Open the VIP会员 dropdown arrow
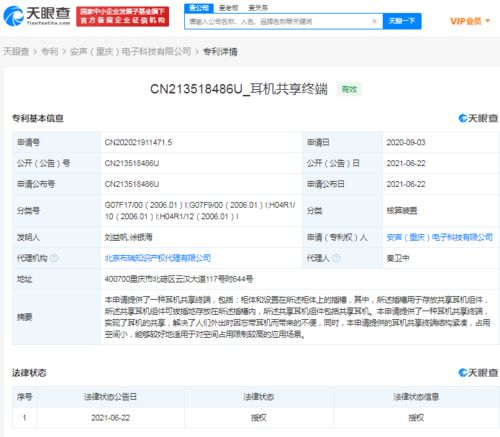Screen dimensions: 500x437 (488, 21)
